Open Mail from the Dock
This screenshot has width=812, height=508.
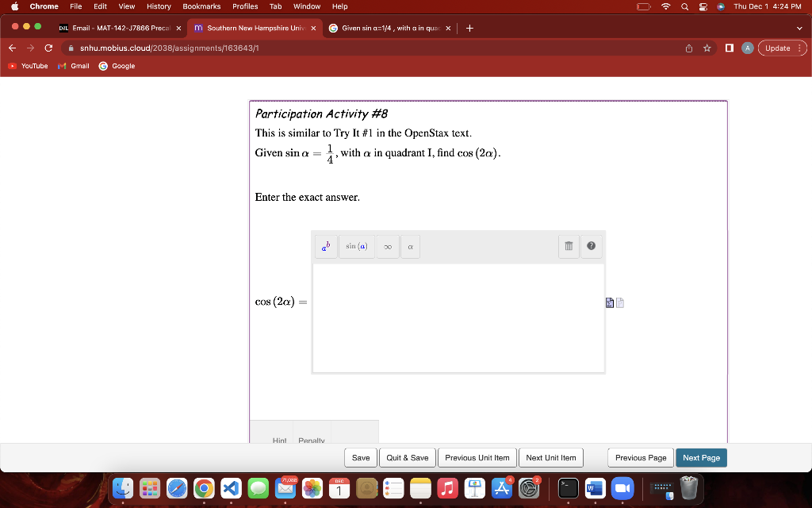click(x=285, y=488)
